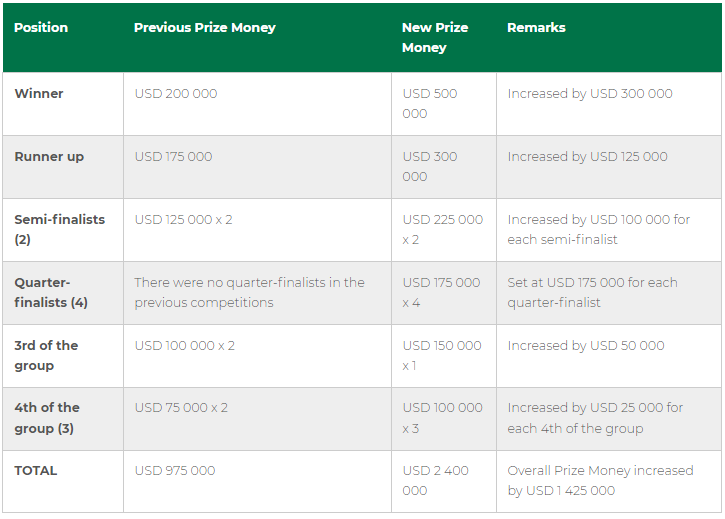Screen dimensions: 725x519
Task: Click the USD 175 000 runner-up previous prize
Action: pos(173,156)
